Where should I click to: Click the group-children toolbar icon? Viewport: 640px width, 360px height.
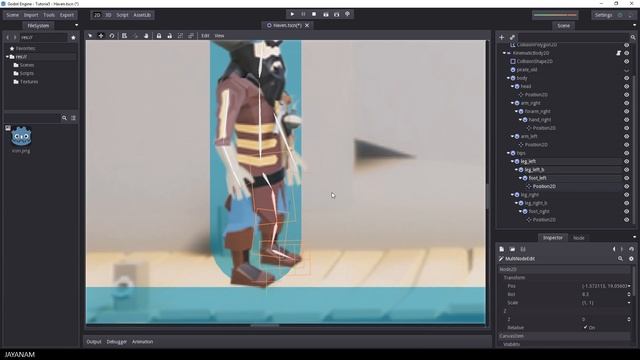[180, 36]
